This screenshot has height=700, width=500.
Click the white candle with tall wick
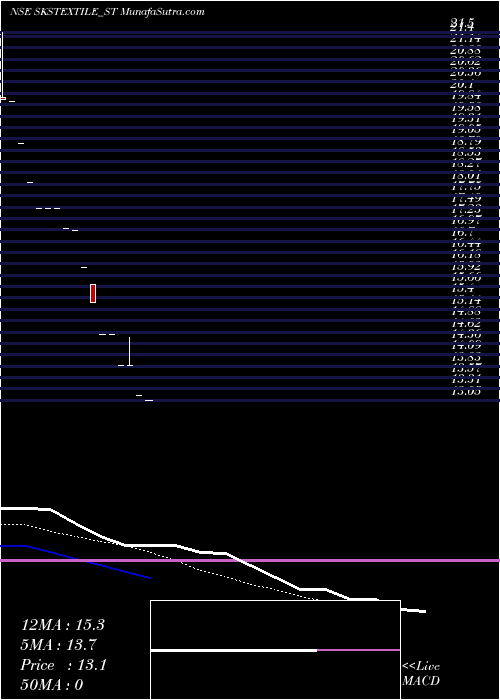point(129,351)
